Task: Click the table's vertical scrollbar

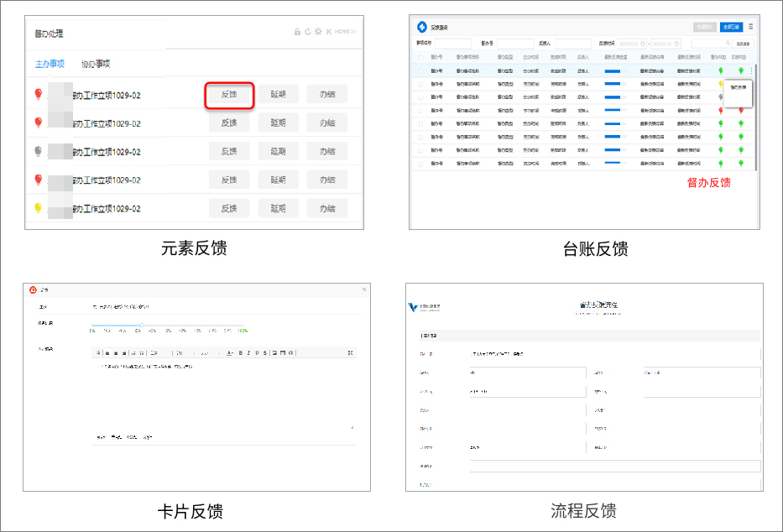Action: tap(756, 117)
